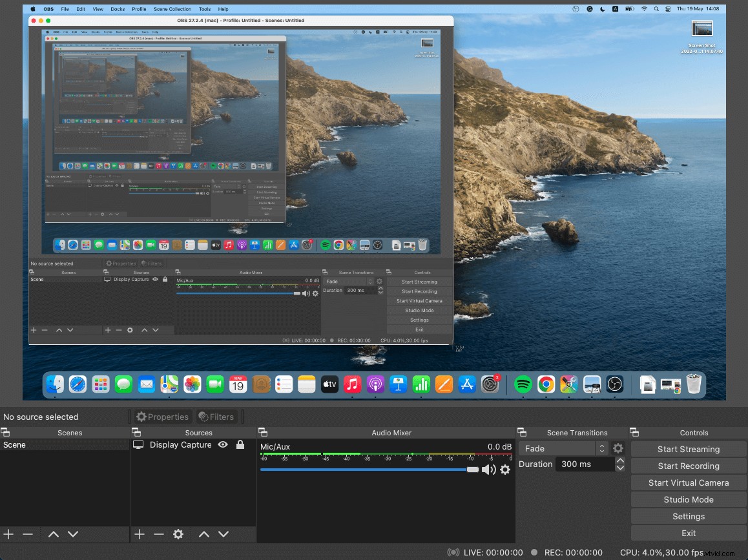748x560 pixels.
Task: Open the Mic/Aux advanced settings gear
Action: tap(505, 470)
